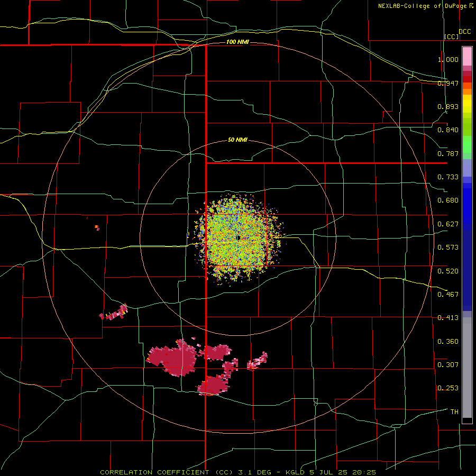Pick the light pink swatch atop color bar
Image resolution: width=476 pixels, height=476 pixels.
(467, 57)
